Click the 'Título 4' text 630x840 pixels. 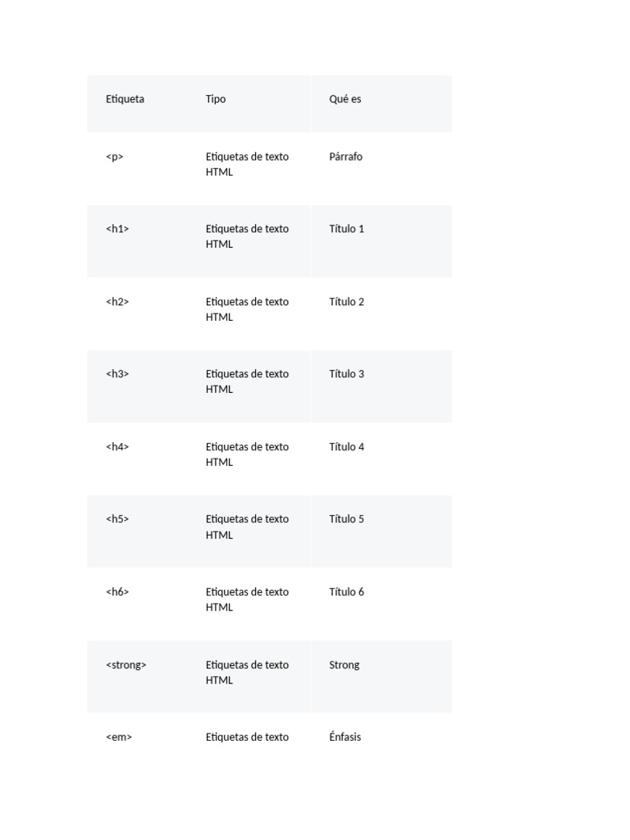click(x=346, y=447)
